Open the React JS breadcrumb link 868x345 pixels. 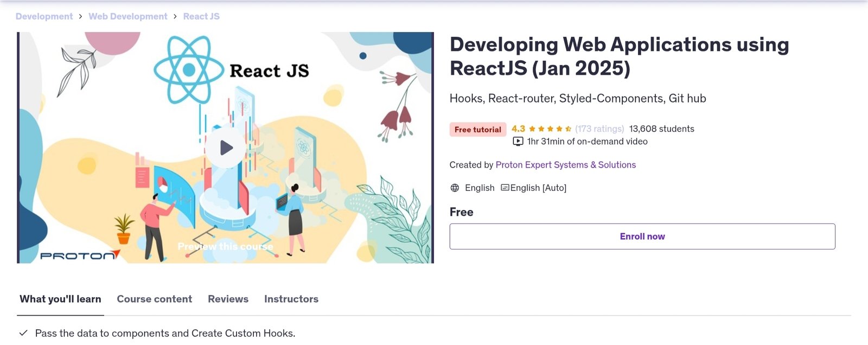pos(201,16)
